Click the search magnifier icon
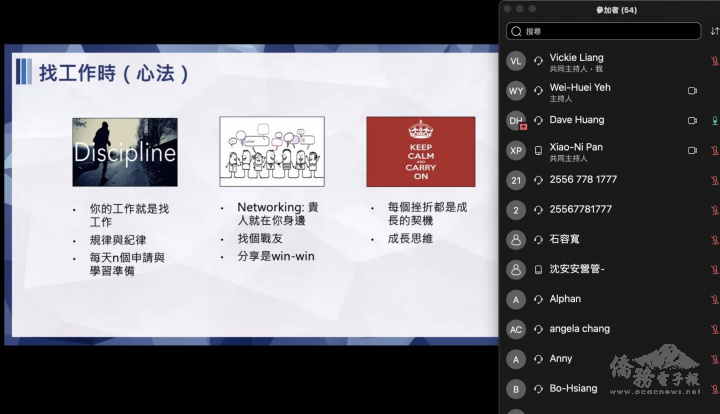This screenshot has width=720, height=414. pyautogui.click(x=516, y=31)
